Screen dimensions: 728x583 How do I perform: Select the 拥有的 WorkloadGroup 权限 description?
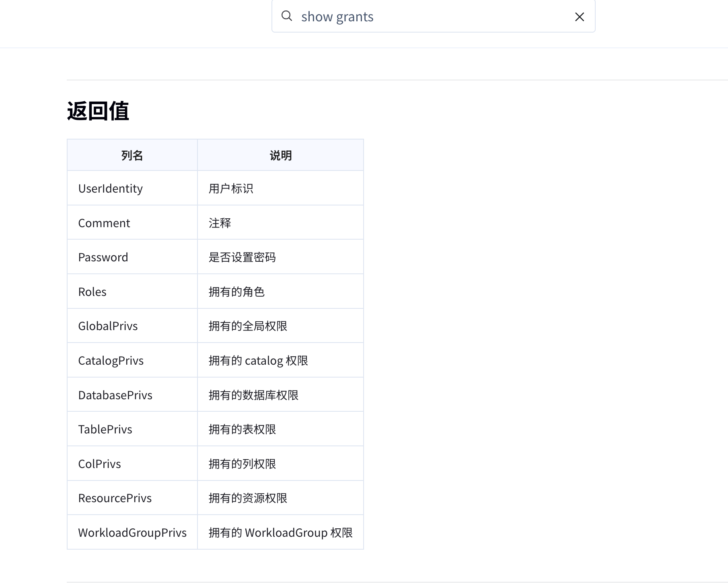click(x=280, y=533)
